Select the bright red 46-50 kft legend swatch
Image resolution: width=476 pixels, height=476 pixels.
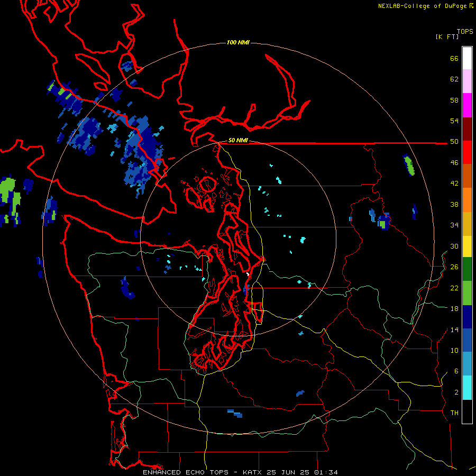[467, 152]
